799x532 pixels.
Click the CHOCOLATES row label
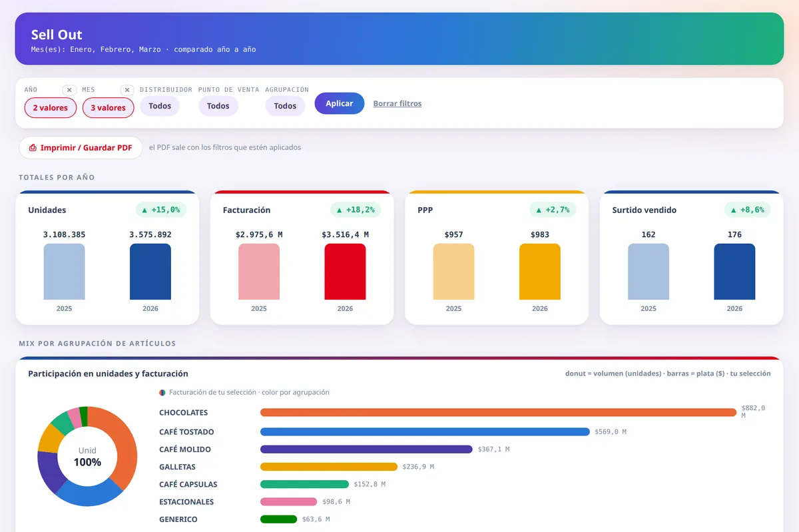(184, 413)
